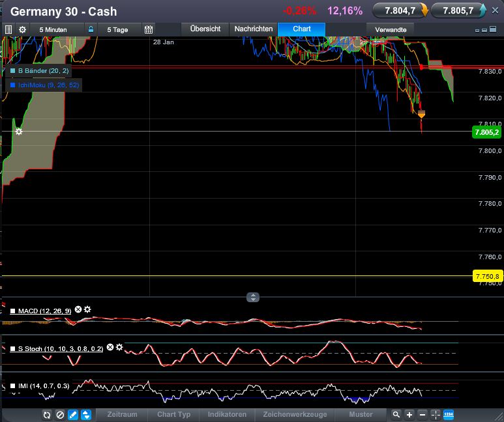Toggle the blue pencil drawing icon

(73, 415)
